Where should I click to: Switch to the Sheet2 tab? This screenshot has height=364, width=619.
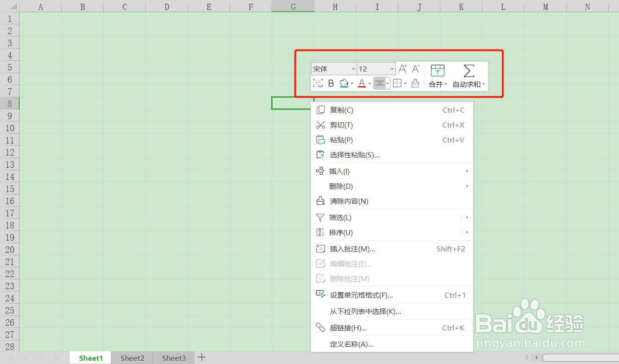pyautogui.click(x=131, y=357)
